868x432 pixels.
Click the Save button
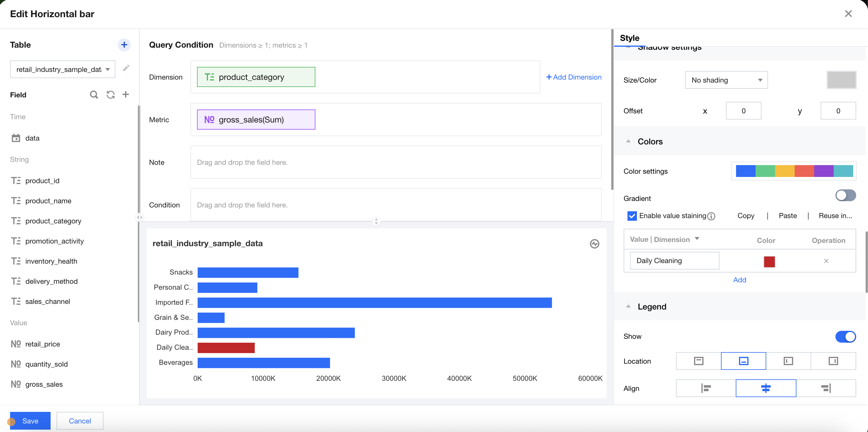pyautogui.click(x=30, y=420)
